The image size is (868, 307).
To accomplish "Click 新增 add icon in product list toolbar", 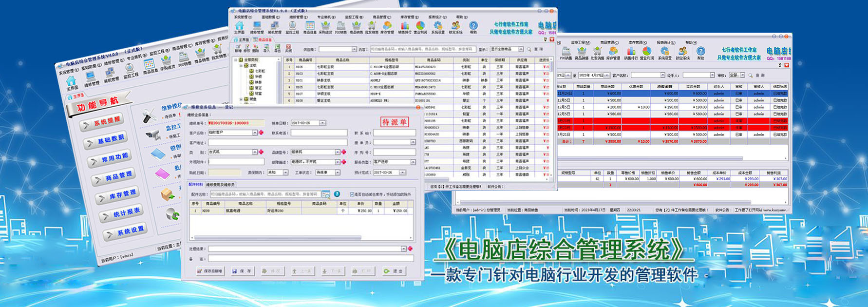I will click(238, 49).
